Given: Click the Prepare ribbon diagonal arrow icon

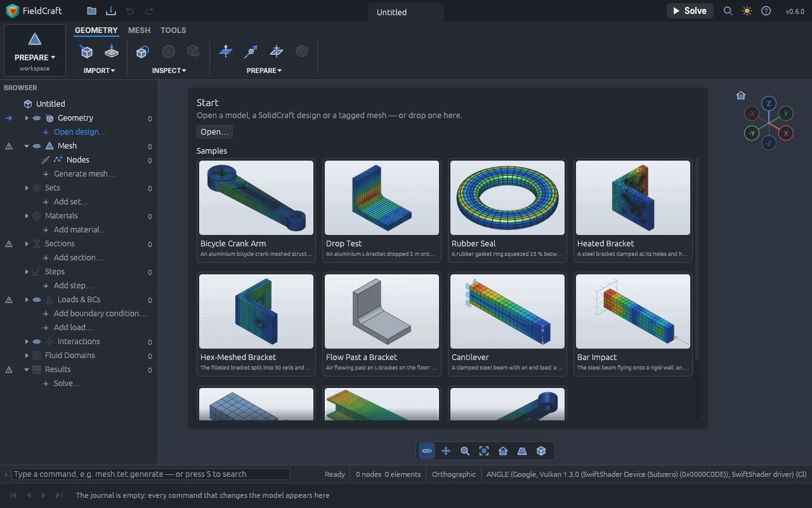Looking at the screenshot, I should (251, 51).
